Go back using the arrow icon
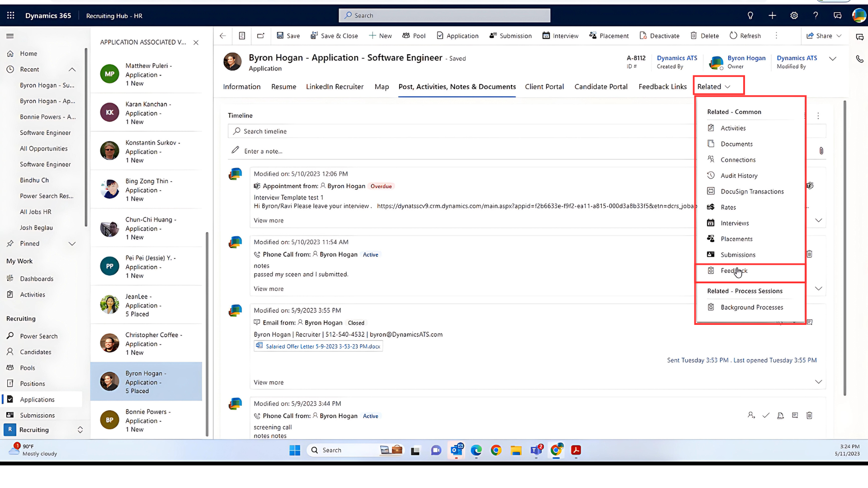 coord(223,36)
